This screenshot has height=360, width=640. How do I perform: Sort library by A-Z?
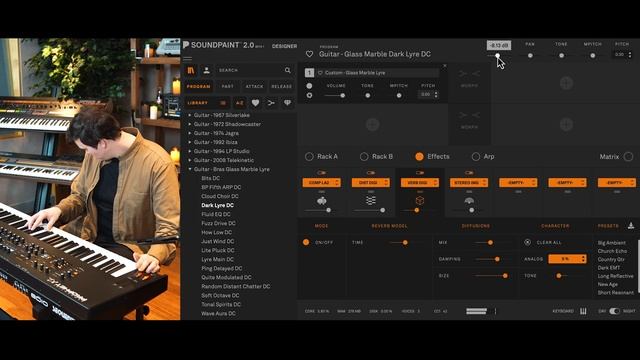[x=240, y=103]
